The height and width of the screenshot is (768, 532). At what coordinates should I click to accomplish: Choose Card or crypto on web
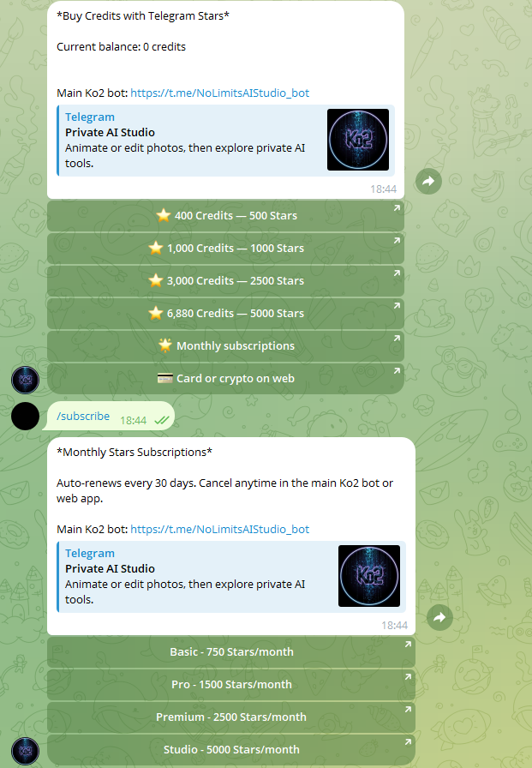(225, 378)
